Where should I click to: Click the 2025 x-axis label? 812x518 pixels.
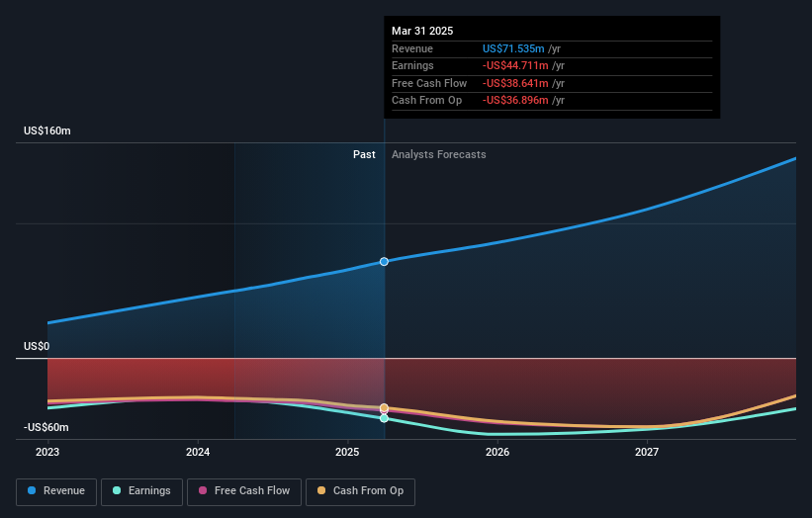click(x=347, y=453)
